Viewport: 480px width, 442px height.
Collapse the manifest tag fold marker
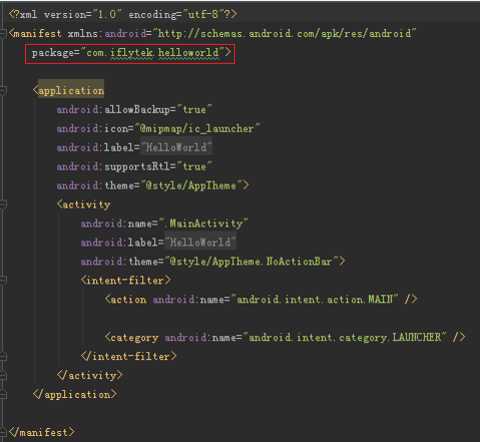(3, 33)
